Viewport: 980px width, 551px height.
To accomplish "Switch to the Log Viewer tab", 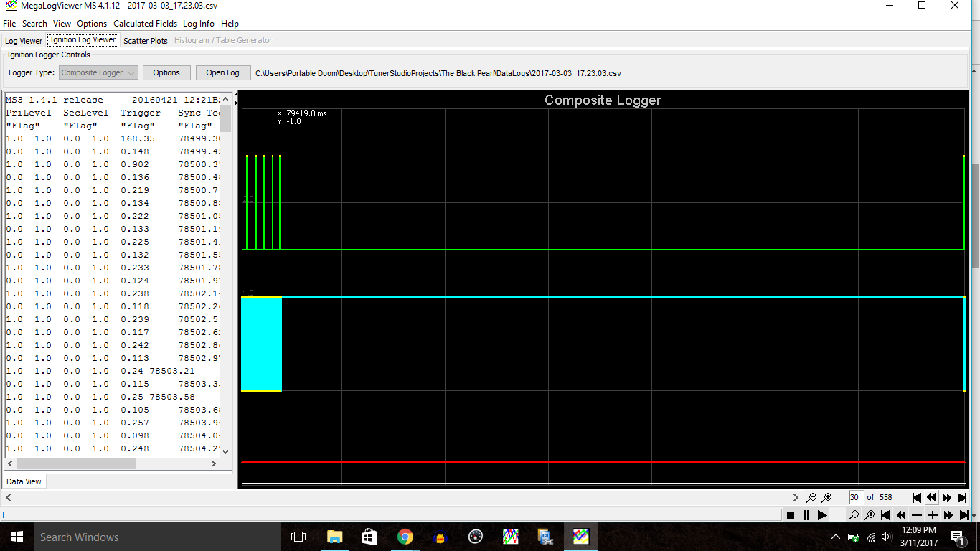I will click(x=24, y=41).
